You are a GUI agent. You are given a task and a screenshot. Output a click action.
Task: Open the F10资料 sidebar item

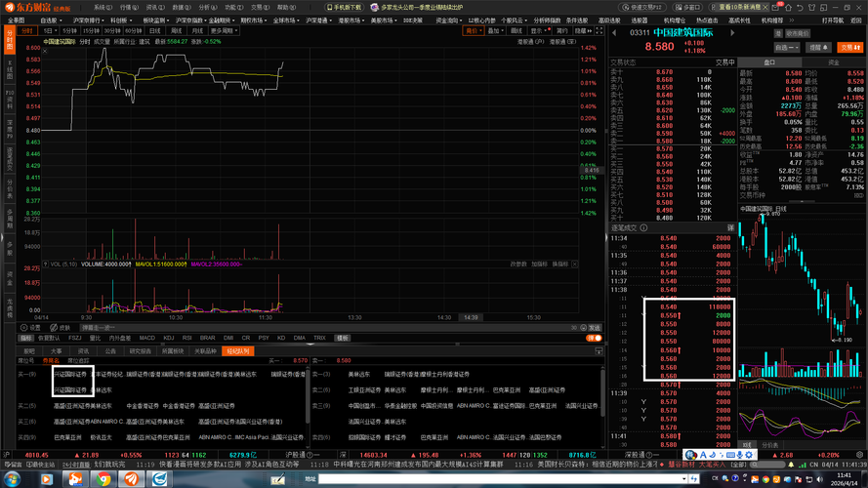pyautogui.click(x=10, y=99)
